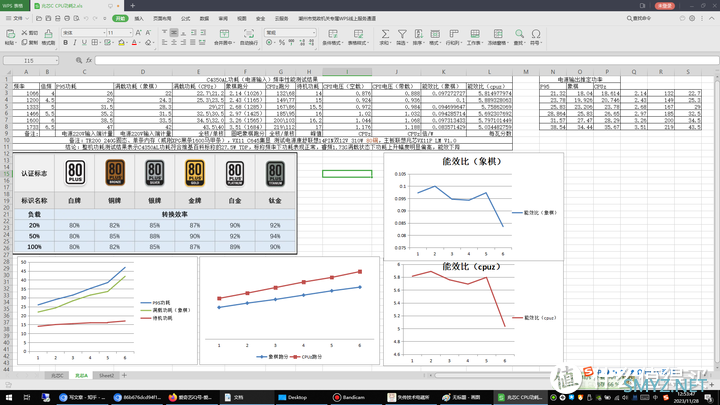Toggle bold formatting
Screen dimensions: 720x405
[x=65, y=43]
